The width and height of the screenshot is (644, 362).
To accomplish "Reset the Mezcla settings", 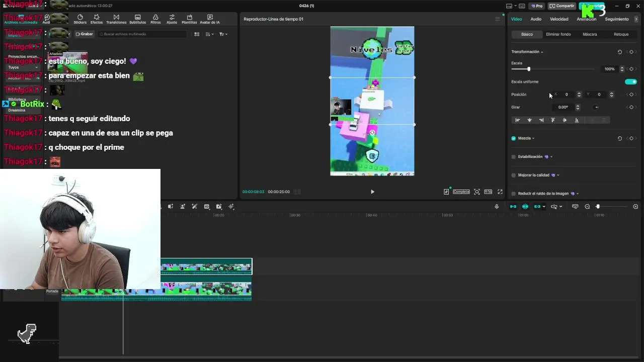I will pos(619,138).
